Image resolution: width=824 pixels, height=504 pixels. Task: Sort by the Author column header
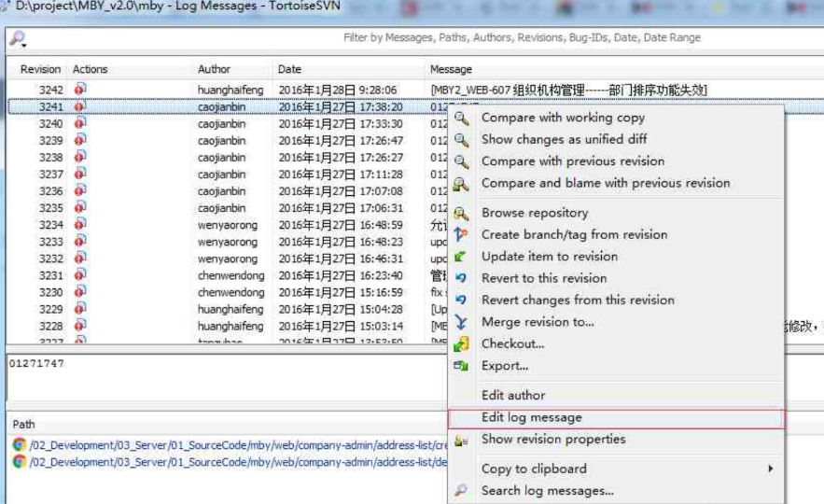click(214, 69)
